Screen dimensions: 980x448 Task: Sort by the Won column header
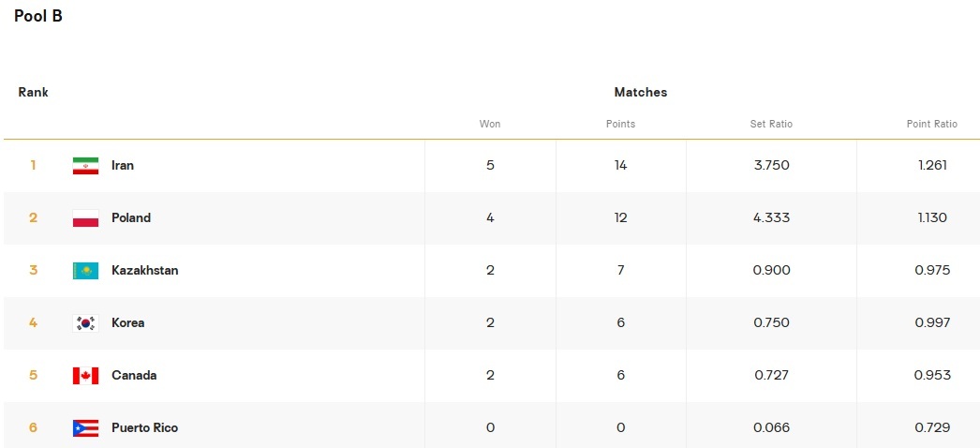coord(490,124)
